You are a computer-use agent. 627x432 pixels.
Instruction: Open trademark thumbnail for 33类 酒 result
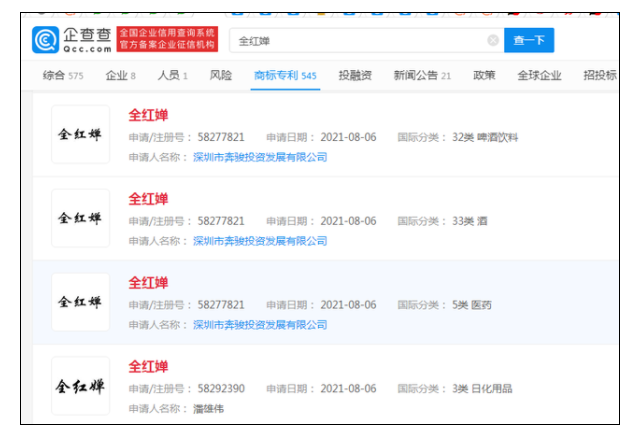tap(80, 218)
